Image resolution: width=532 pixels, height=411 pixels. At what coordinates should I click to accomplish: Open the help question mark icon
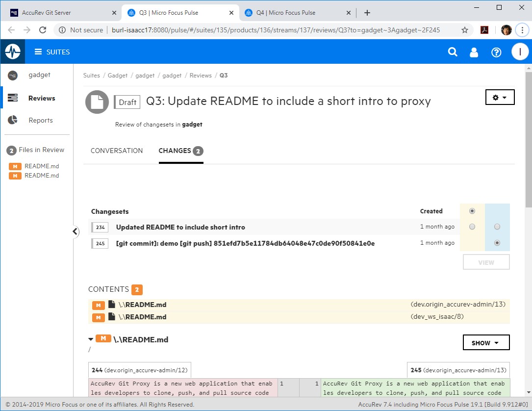coord(496,52)
